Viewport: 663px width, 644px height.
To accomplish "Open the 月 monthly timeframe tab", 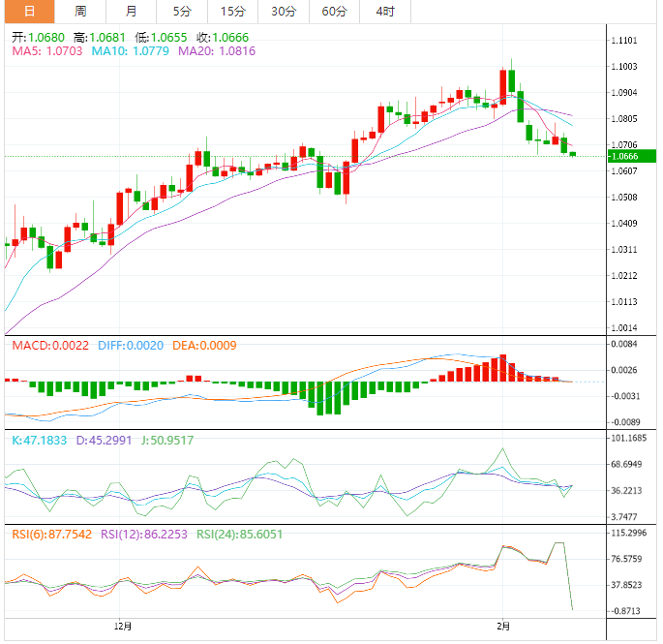I will [131, 12].
